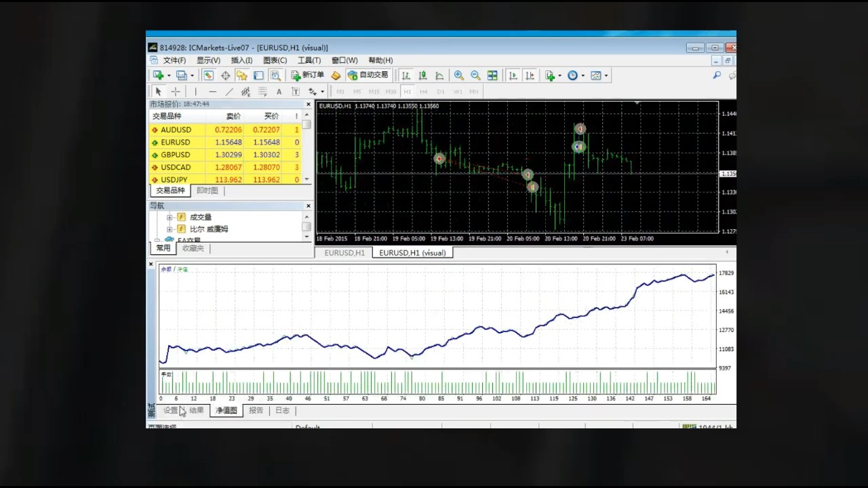Screen dimensions: 868x488
Task: Open the 帮助(H) menu
Action: (x=380, y=60)
